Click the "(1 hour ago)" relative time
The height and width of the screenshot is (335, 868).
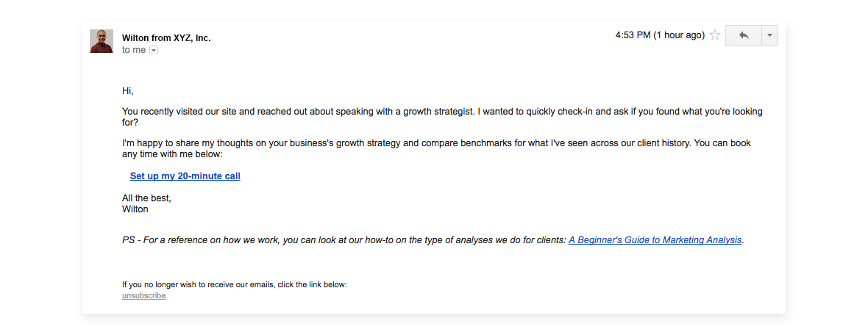pyautogui.click(x=680, y=35)
